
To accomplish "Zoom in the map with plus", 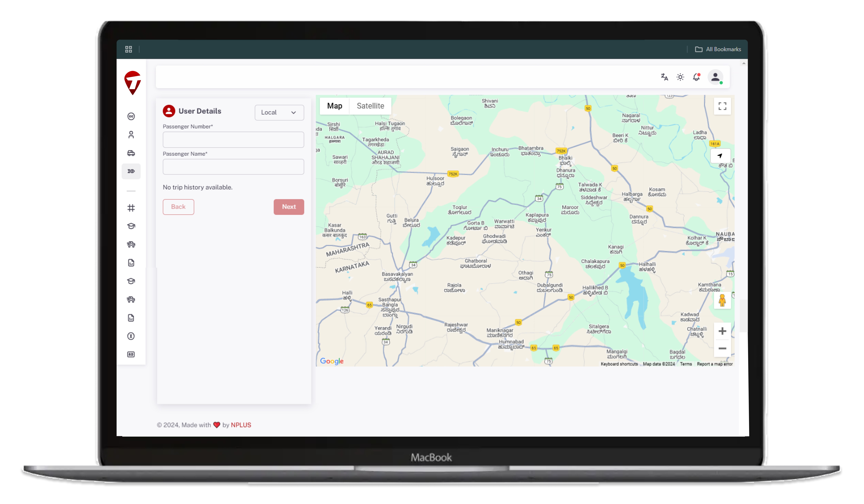I will coord(722,331).
